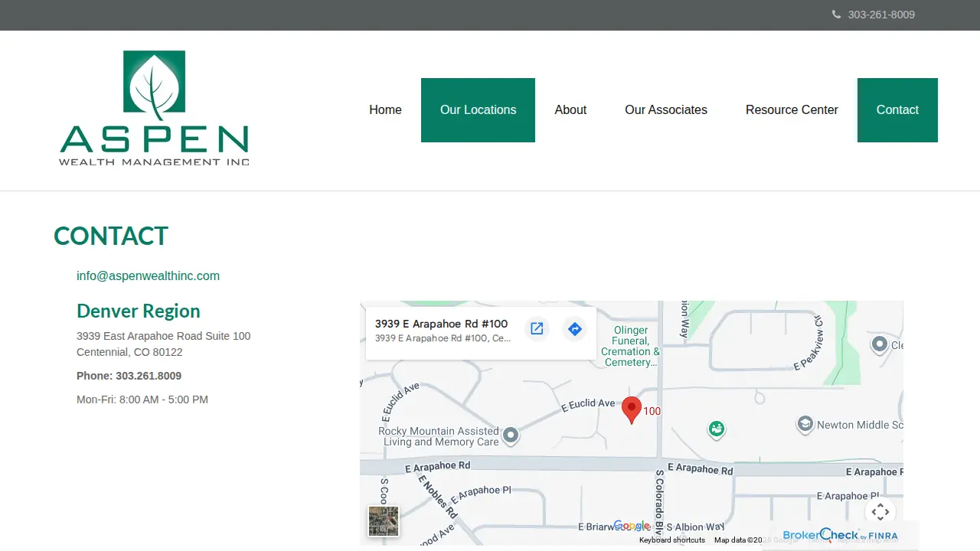
Task: Open the Our Associates page
Action: (x=666, y=110)
